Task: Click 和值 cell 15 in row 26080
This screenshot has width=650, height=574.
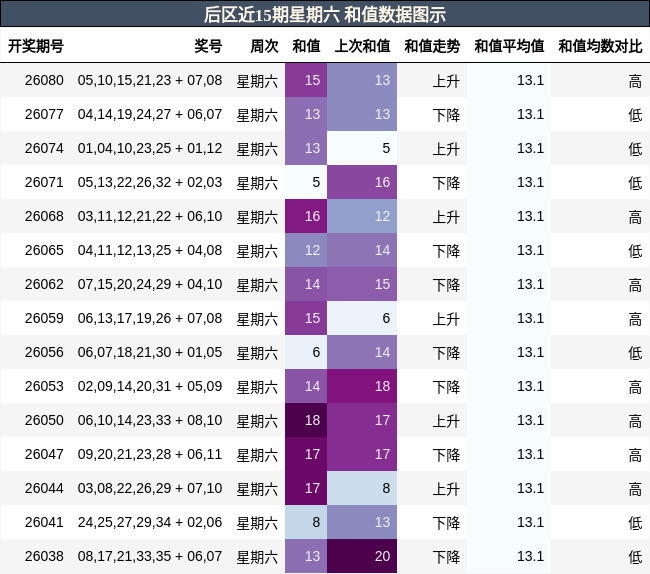Action: click(306, 80)
